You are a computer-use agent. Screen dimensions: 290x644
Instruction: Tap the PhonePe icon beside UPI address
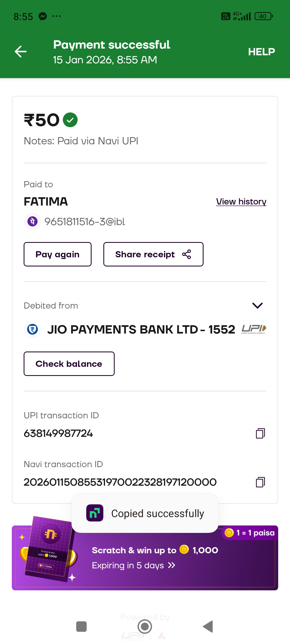pos(32,222)
